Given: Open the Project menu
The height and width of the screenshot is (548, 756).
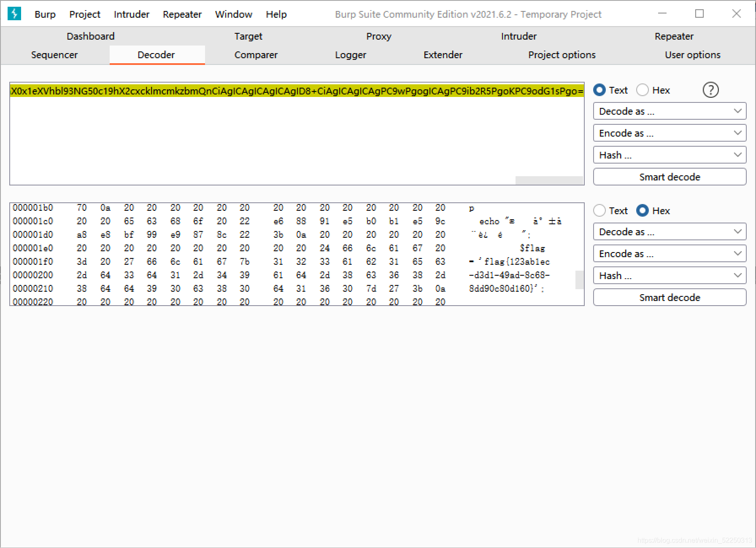Looking at the screenshot, I should (x=85, y=14).
